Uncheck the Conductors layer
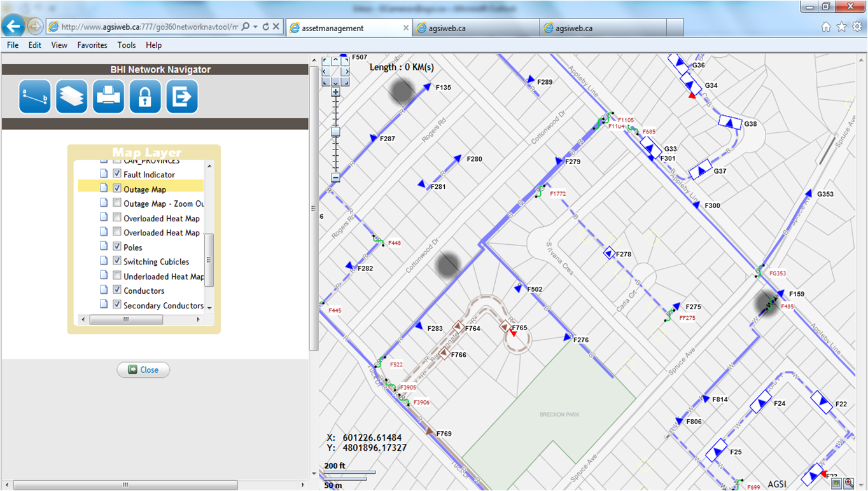The width and height of the screenshot is (868, 491). pyautogui.click(x=117, y=290)
